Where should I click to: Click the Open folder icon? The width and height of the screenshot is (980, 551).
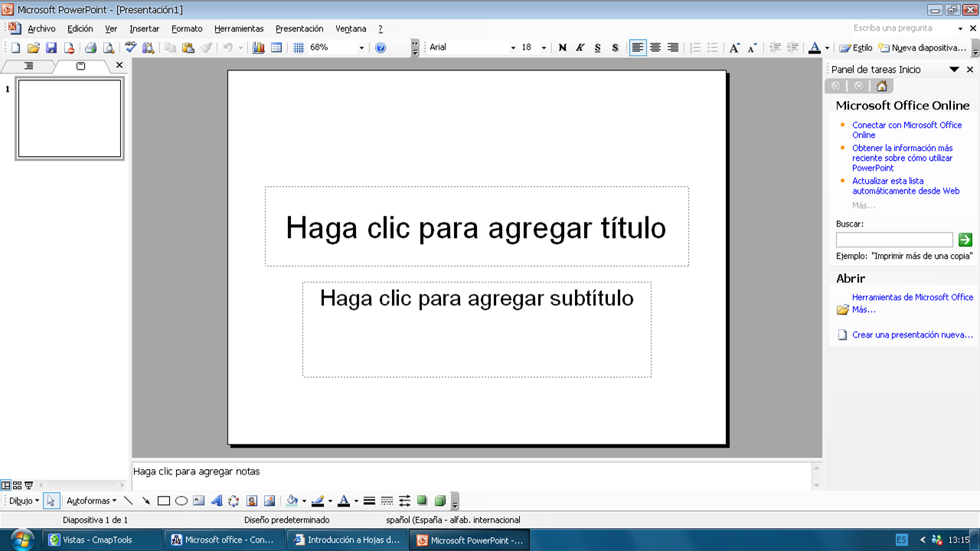coord(33,47)
